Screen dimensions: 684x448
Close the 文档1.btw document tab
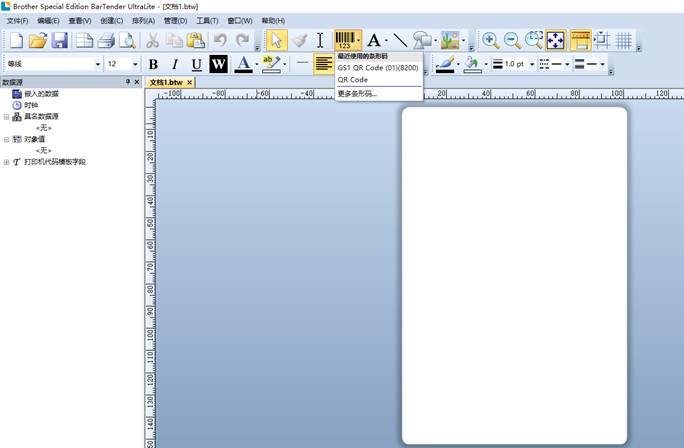(190, 82)
